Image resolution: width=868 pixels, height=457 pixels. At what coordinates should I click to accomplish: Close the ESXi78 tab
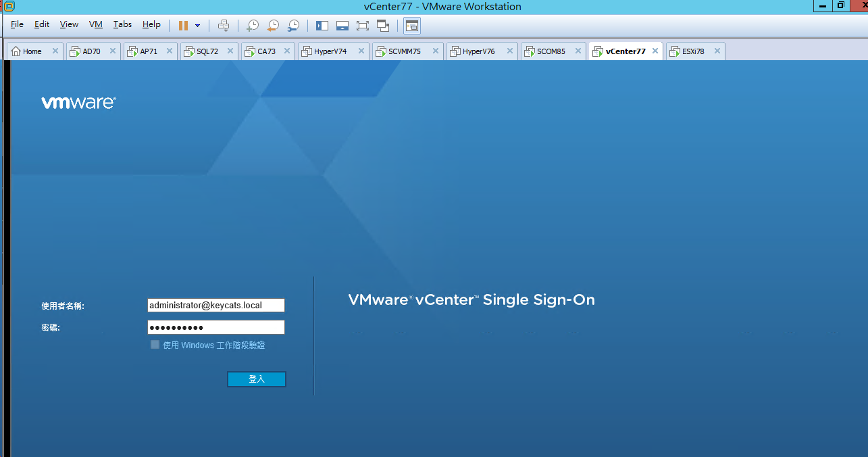(x=717, y=51)
